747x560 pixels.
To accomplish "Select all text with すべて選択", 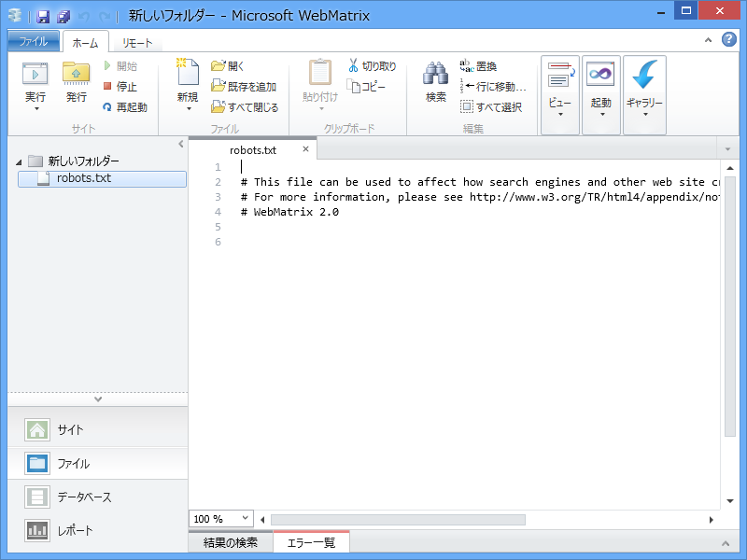I will coord(491,107).
